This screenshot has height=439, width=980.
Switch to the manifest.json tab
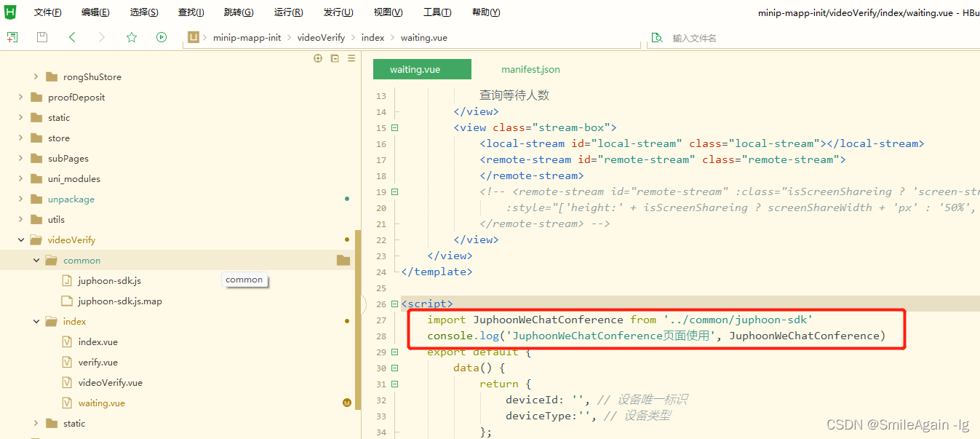530,69
